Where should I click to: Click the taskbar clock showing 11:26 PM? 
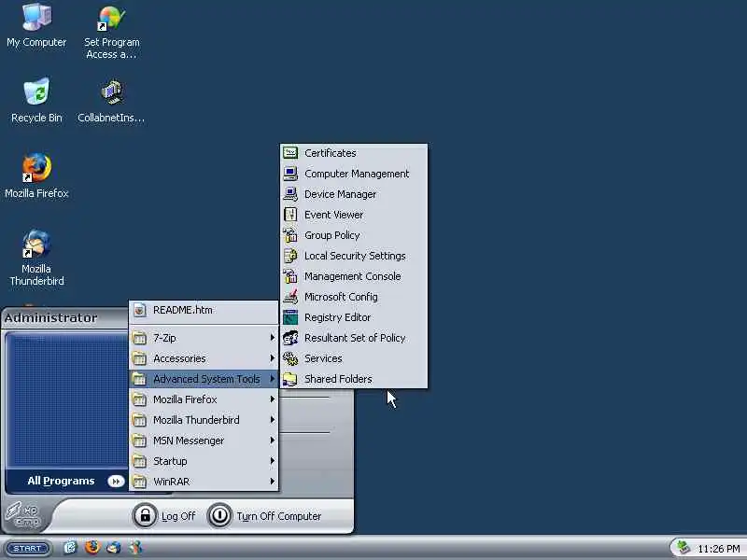pos(718,549)
